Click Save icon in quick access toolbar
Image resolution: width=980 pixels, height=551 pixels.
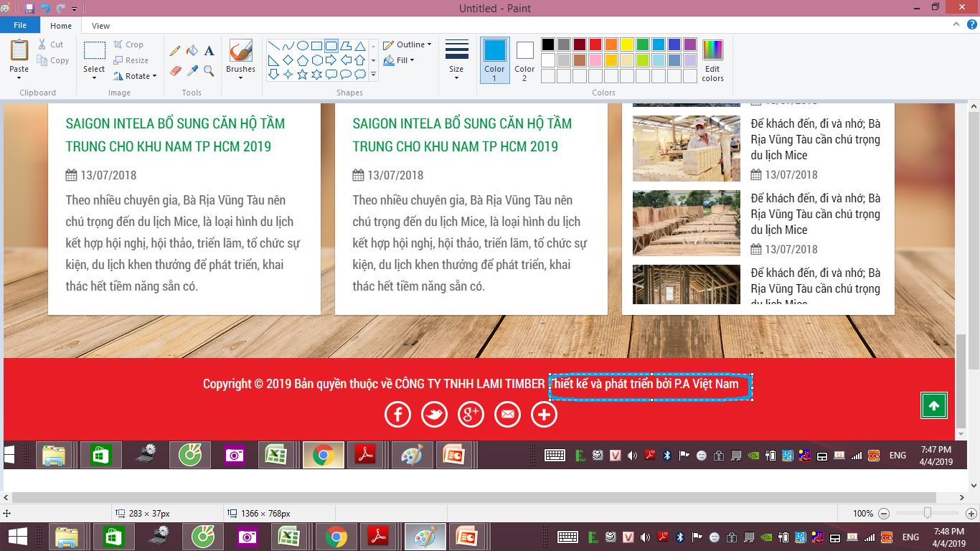(x=29, y=9)
